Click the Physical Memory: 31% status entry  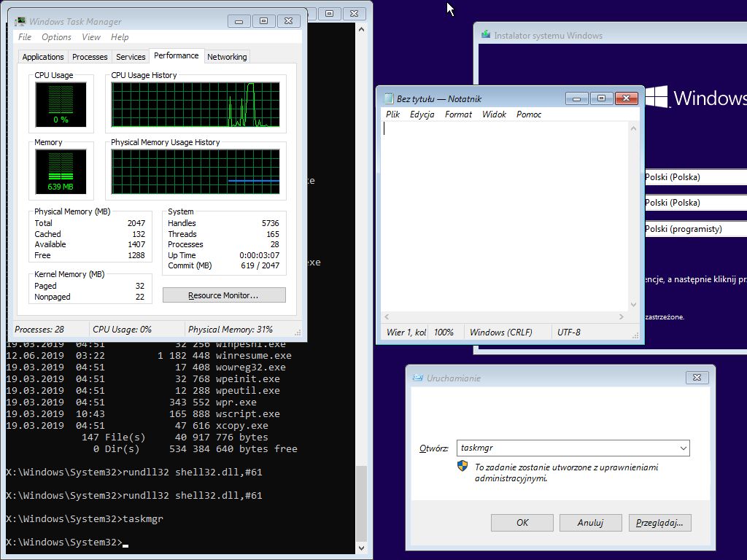click(x=231, y=330)
